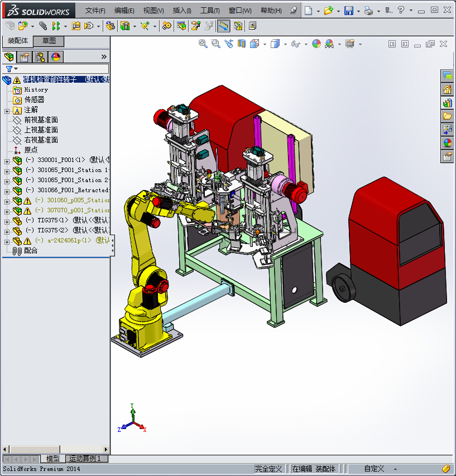Expand hidden manager tabs with » chevron
Image resolution: width=456 pixels, height=476 pixels.
tap(104, 57)
